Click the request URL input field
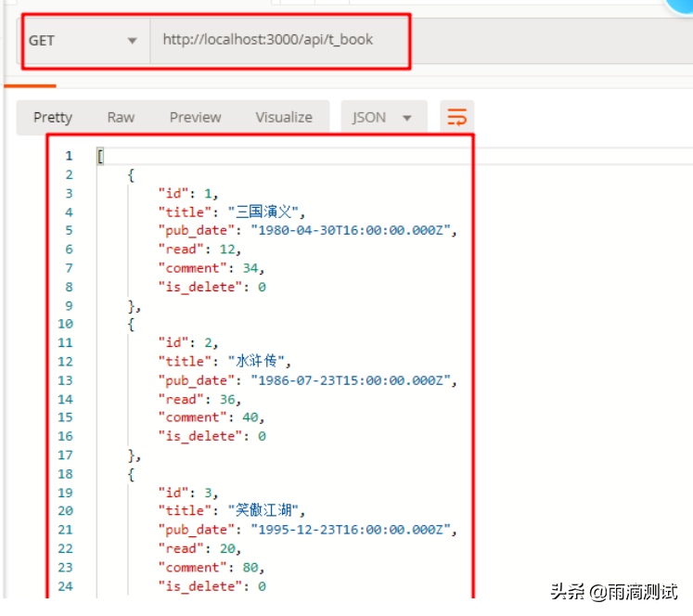The height and width of the screenshot is (616, 693). 278,40
